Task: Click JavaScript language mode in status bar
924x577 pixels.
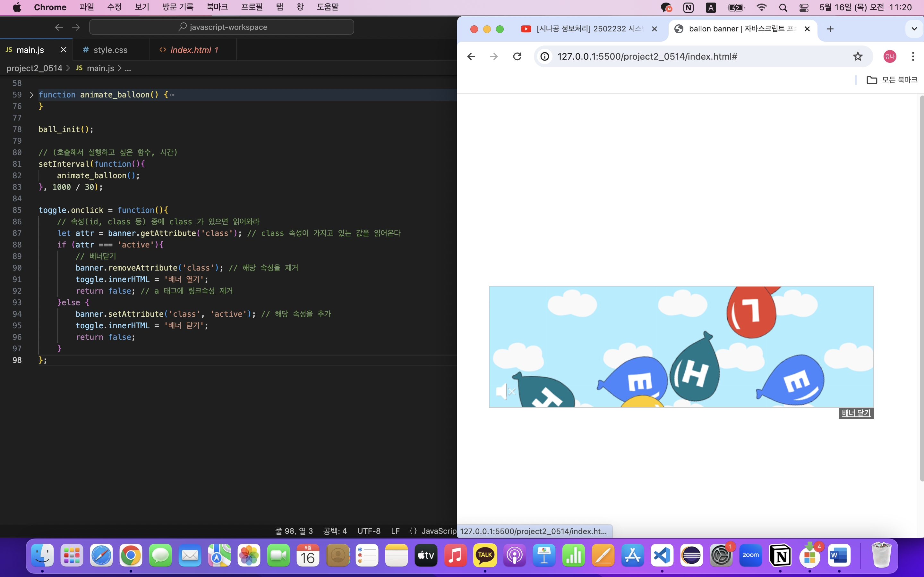Action: click(x=438, y=531)
